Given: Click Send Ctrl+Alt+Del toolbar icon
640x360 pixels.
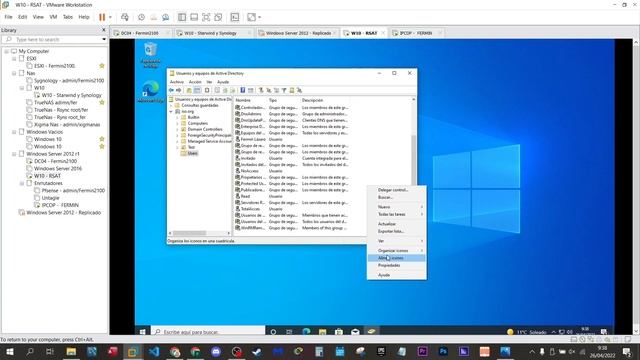Looking at the screenshot, I should click(124, 17).
